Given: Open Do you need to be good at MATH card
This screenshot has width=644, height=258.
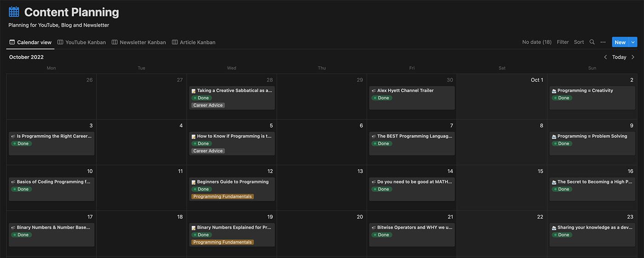Looking at the screenshot, I should [x=412, y=189].
